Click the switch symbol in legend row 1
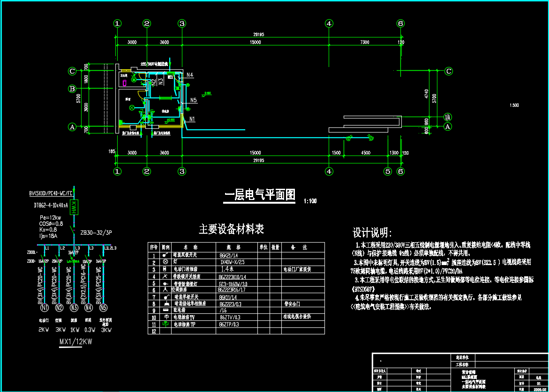549x392 pixels. coord(165,255)
